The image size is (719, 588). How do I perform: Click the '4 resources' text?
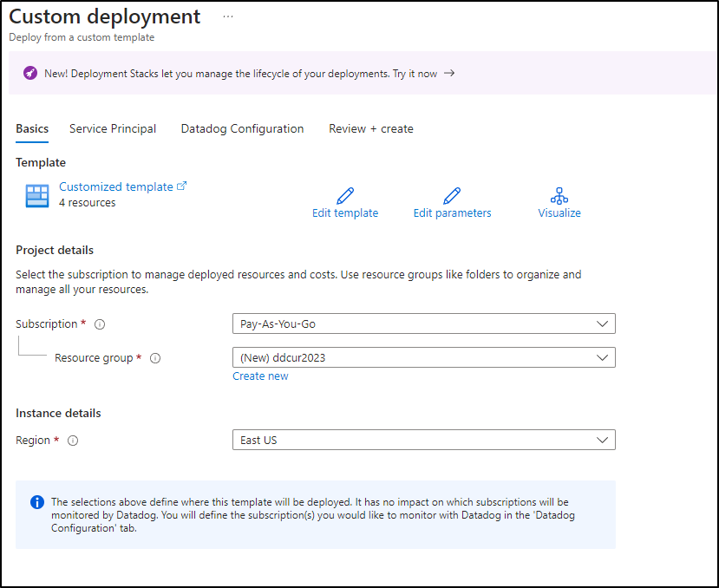tap(87, 203)
